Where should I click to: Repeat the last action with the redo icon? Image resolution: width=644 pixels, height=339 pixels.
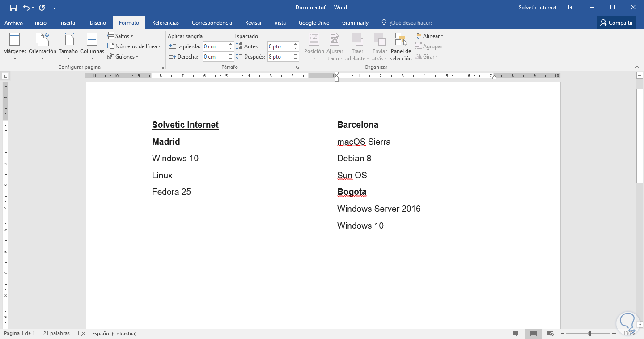click(x=42, y=8)
